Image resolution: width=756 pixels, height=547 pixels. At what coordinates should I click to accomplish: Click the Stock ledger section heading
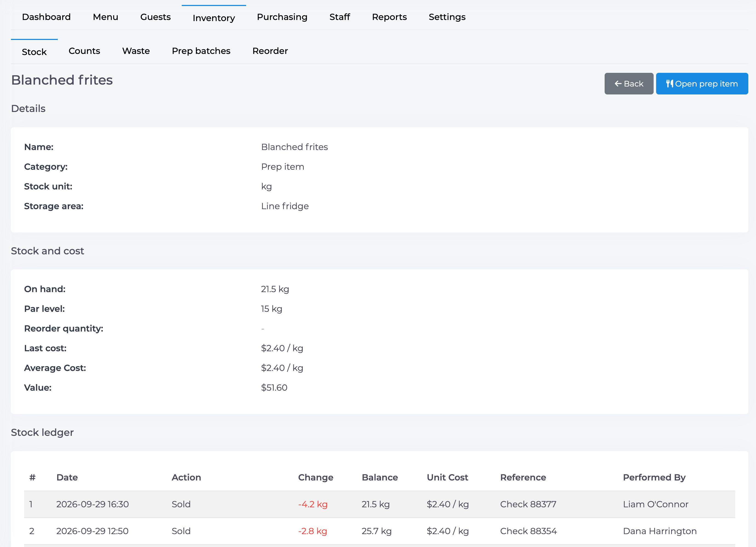pos(42,432)
